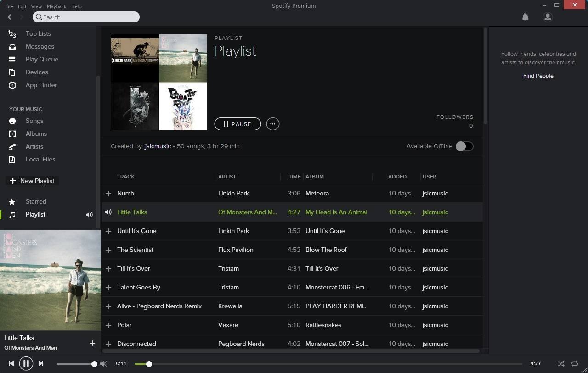Open jsicmusic creator profile link
This screenshot has height=373, width=588.
click(x=158, y=146)
